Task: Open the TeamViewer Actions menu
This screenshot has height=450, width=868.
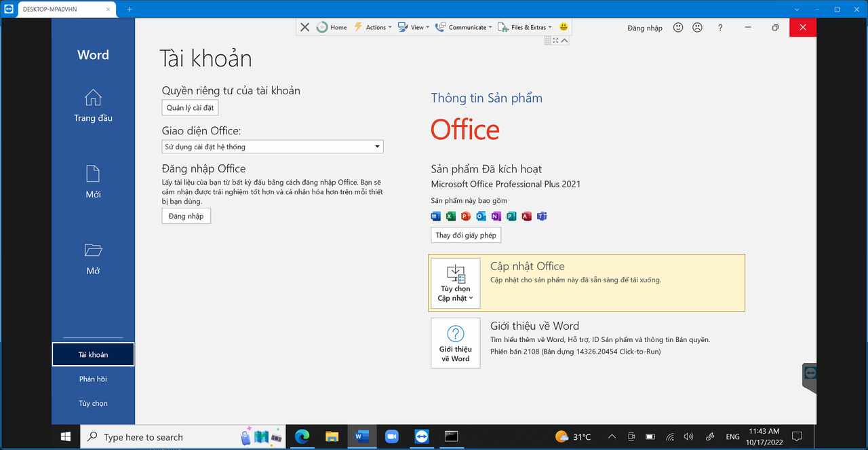Action: [372, 27]
